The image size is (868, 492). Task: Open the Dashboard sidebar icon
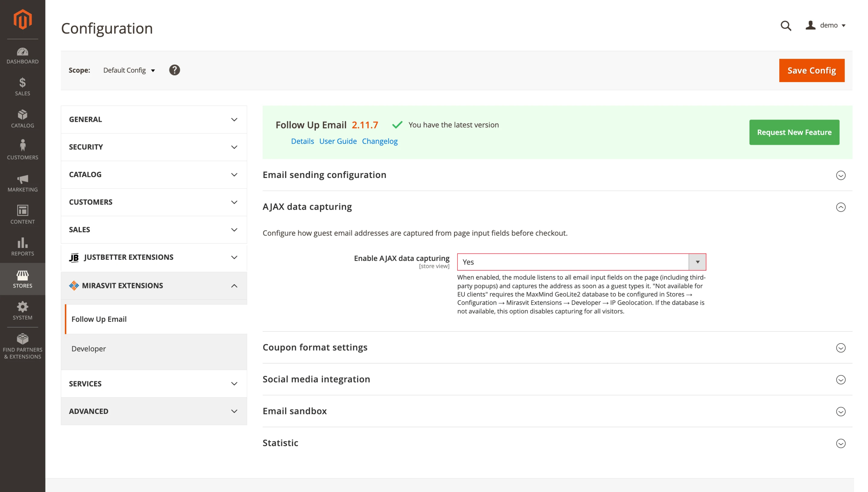click(x=23, y=56)
